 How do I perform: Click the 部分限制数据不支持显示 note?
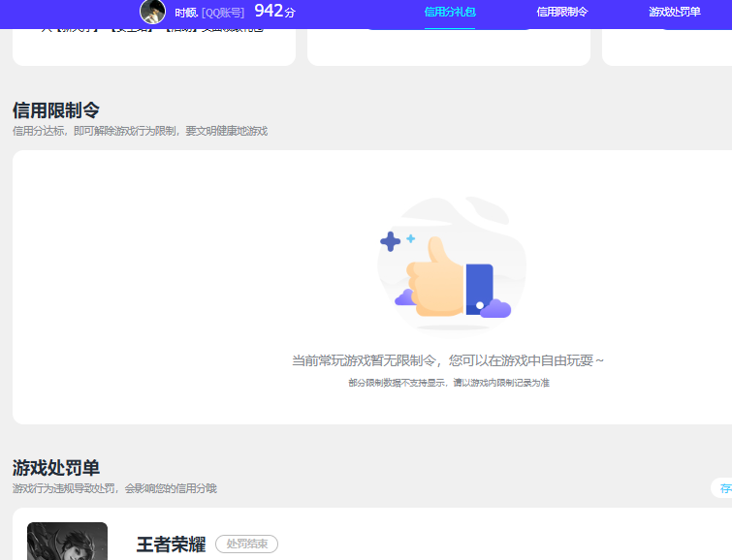tap(449, 383)
